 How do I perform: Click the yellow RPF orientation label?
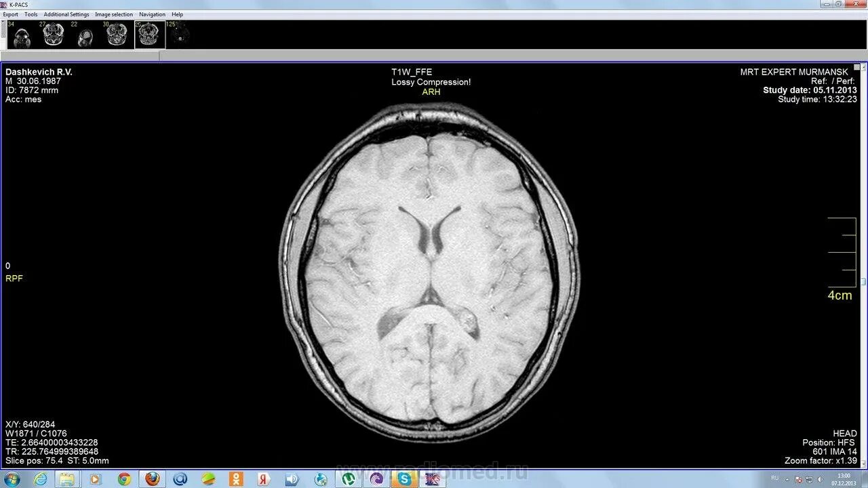click(14, 279)
